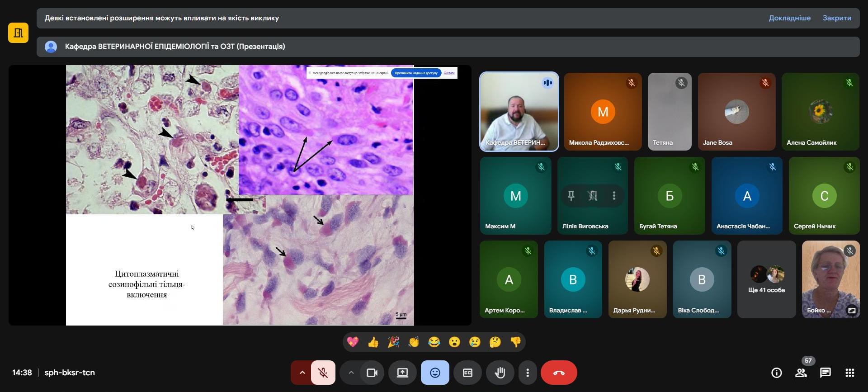Open the chat panel
Screen dimensions: 868x392
point(825,373)
